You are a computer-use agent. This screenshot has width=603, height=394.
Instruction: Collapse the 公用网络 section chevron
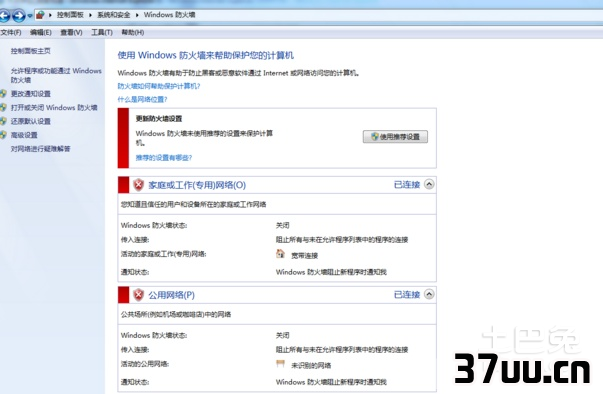point(429,294)
